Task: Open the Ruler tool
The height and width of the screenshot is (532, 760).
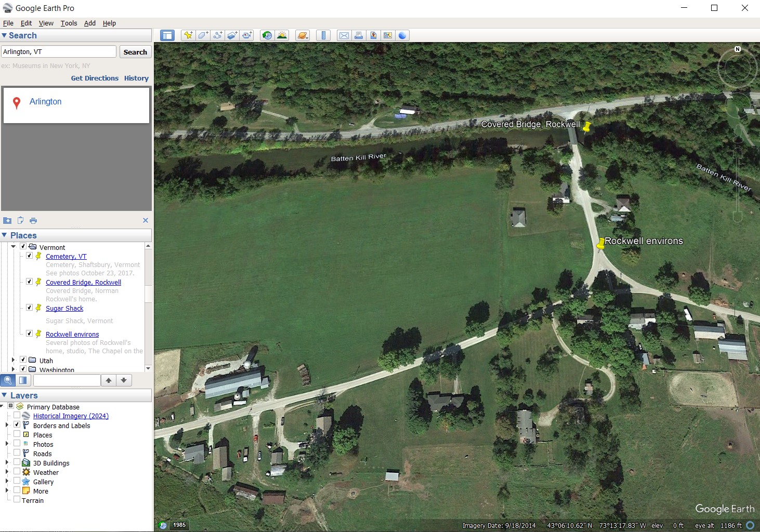Action: 323,35
